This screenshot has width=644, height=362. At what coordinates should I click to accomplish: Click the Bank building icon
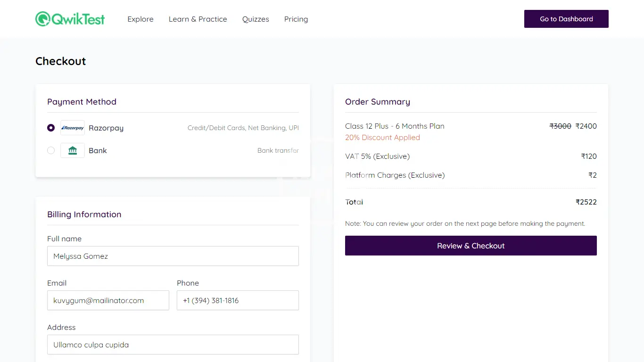(x=73, y=150)
